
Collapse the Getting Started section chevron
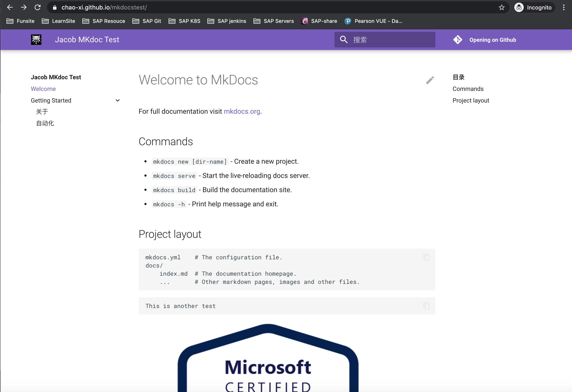pos(118,100)
